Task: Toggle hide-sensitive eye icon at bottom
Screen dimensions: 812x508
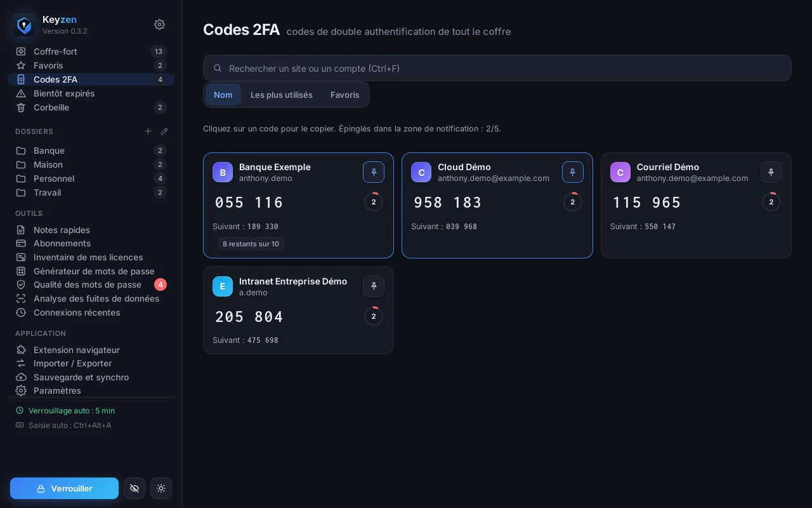Action: (x=134, y=488)
